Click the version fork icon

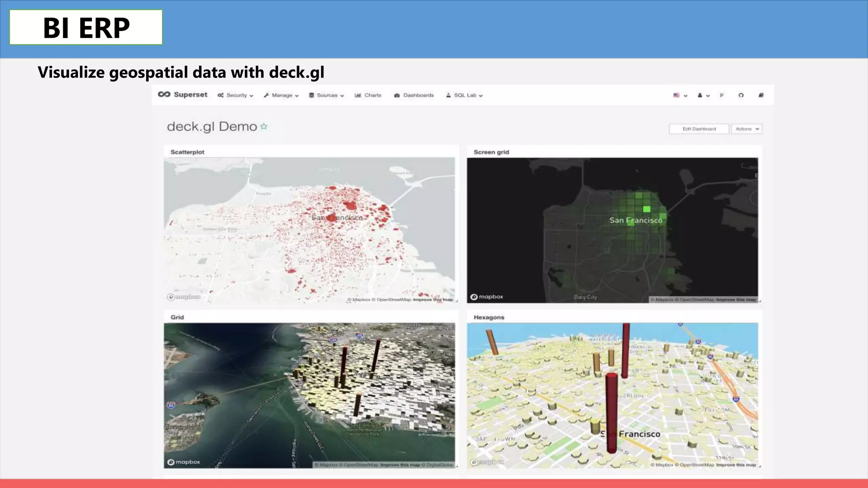pos(721,95)
